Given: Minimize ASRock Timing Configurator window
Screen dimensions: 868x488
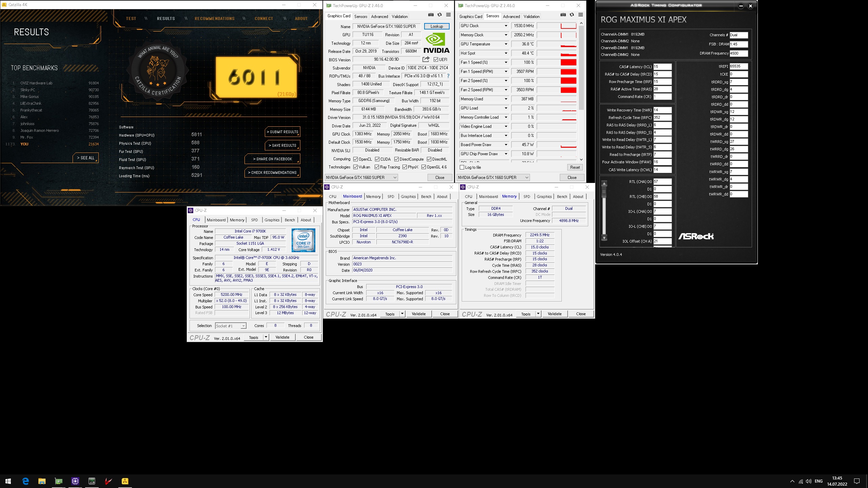Looking at the screenshot, I should pos(741,6).
